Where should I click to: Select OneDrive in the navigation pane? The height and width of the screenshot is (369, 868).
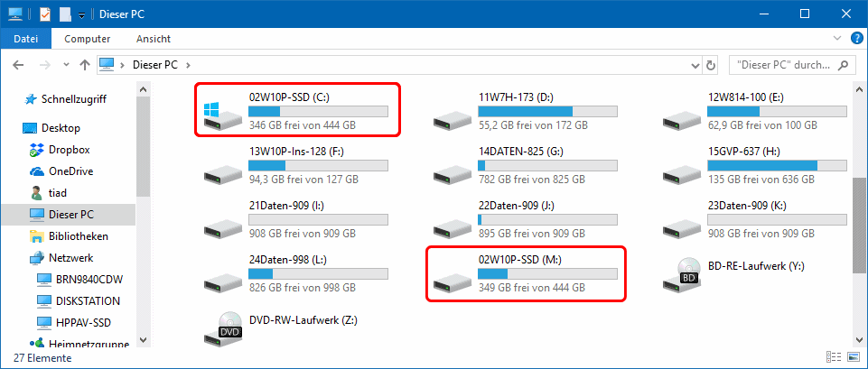[x=70, y=171]
